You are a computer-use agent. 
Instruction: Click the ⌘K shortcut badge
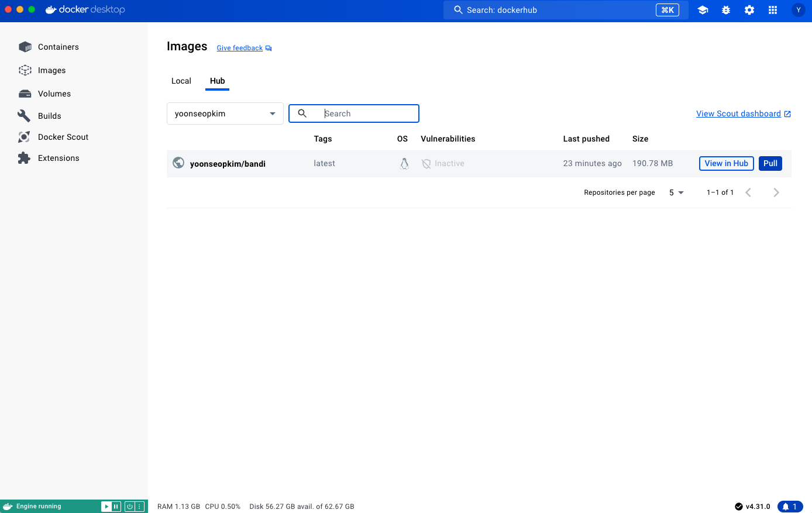(x=668, y=10)
